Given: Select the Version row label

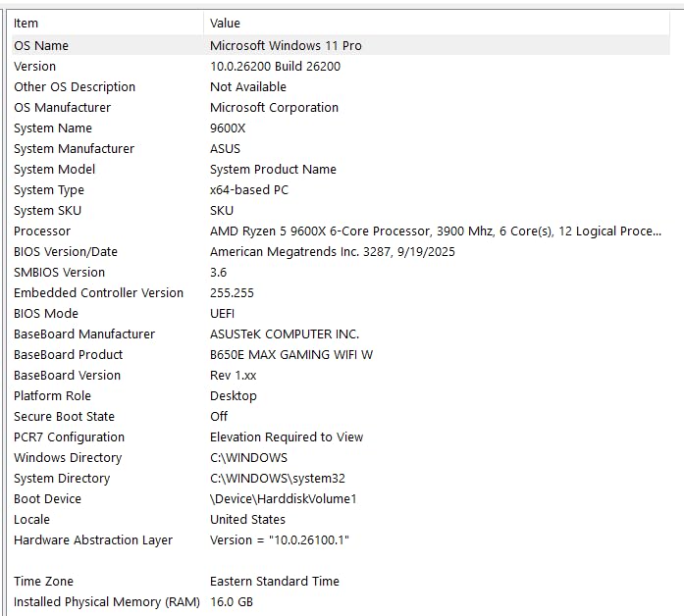Looking at the screenshot, I should pyautogui.click(x=35, y=67).
